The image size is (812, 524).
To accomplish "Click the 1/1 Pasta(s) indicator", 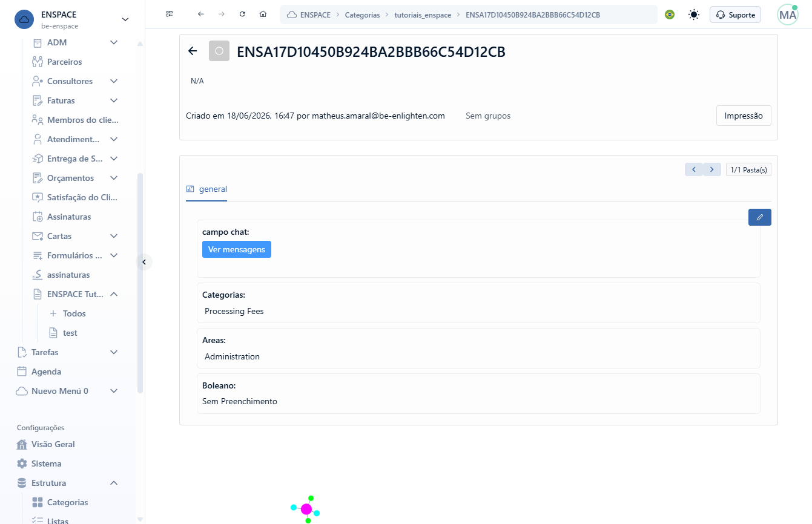I will tap(748, 169).
